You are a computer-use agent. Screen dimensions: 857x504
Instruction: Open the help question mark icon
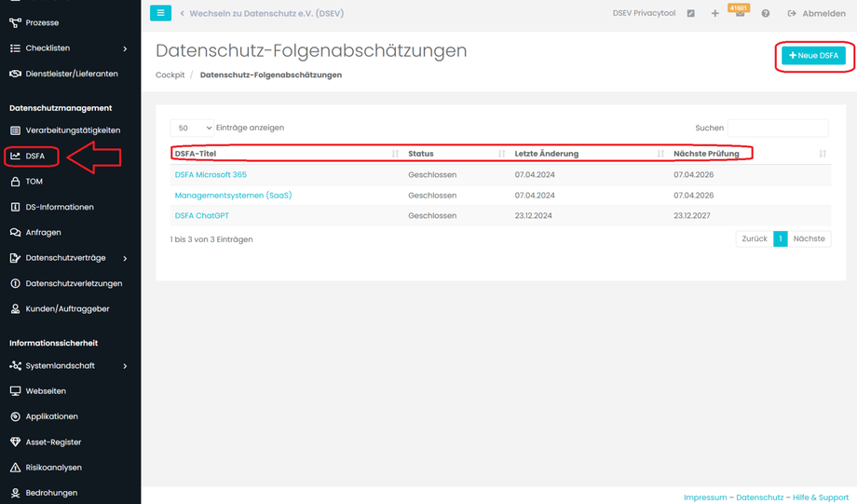[x=766, y=14]
